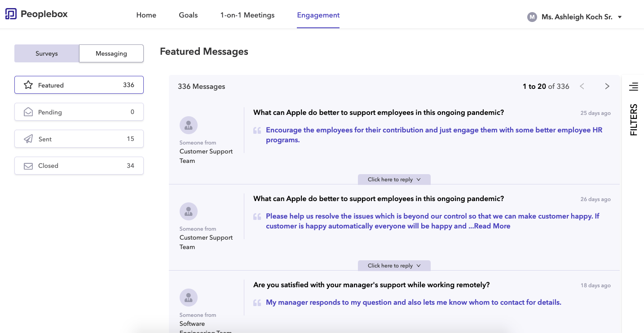Click the Peoplebox logo icon
644x333 pixels.
(x=11, y=14)
